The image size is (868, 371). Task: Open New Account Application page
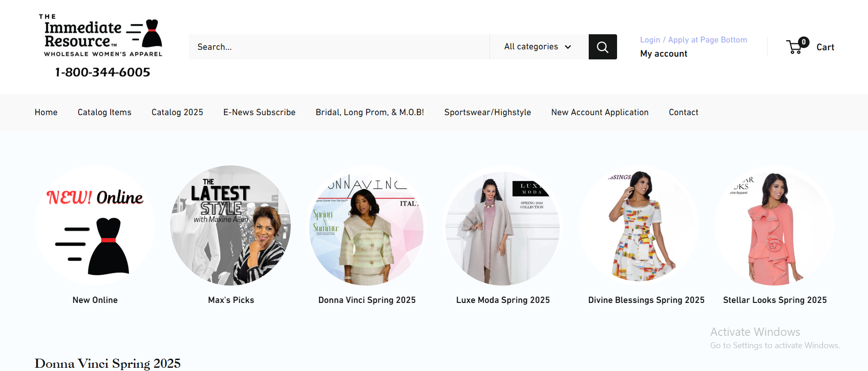click(600, 112)
